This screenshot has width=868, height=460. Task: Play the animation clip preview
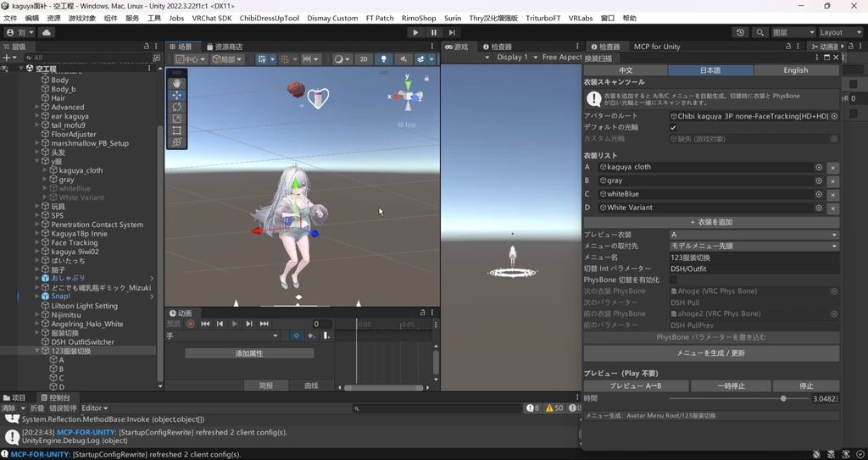(235, 324)
